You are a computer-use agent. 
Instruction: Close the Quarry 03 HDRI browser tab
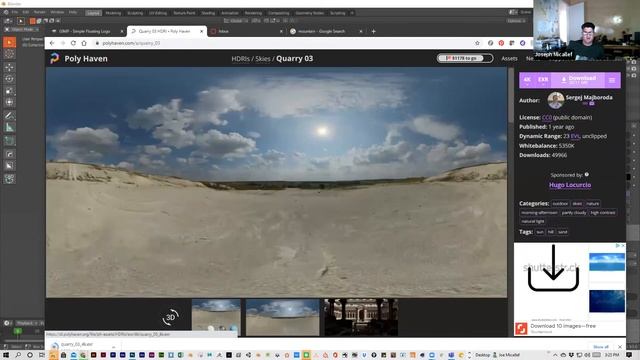[x=201, y=31]
